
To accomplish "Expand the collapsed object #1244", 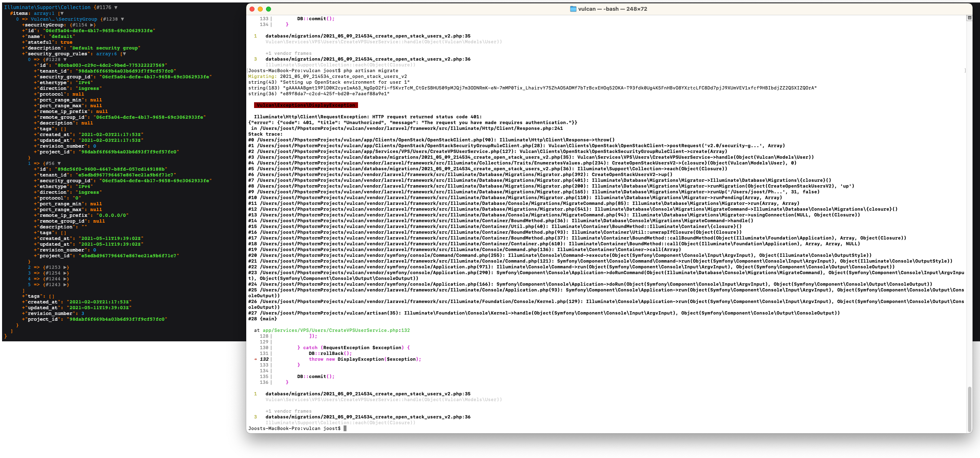I will coord(65,279).
